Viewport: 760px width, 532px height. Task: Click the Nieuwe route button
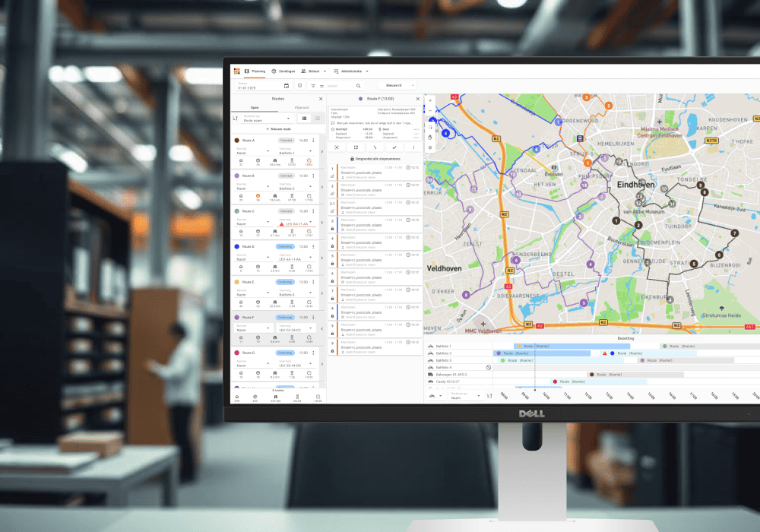pos(278,129)
